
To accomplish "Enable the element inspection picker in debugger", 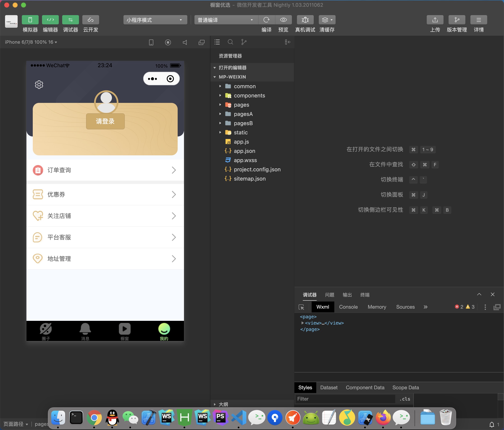I will tap(302, 307).
